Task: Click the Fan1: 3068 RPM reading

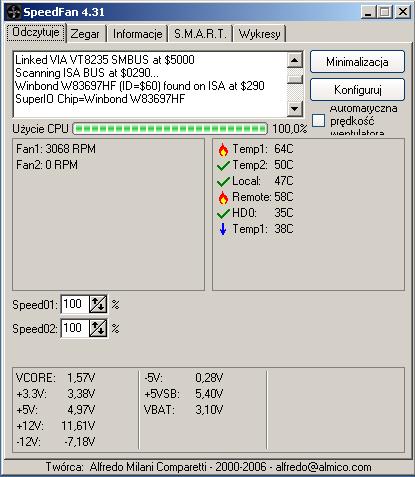Action: click(x=56, y=149)
